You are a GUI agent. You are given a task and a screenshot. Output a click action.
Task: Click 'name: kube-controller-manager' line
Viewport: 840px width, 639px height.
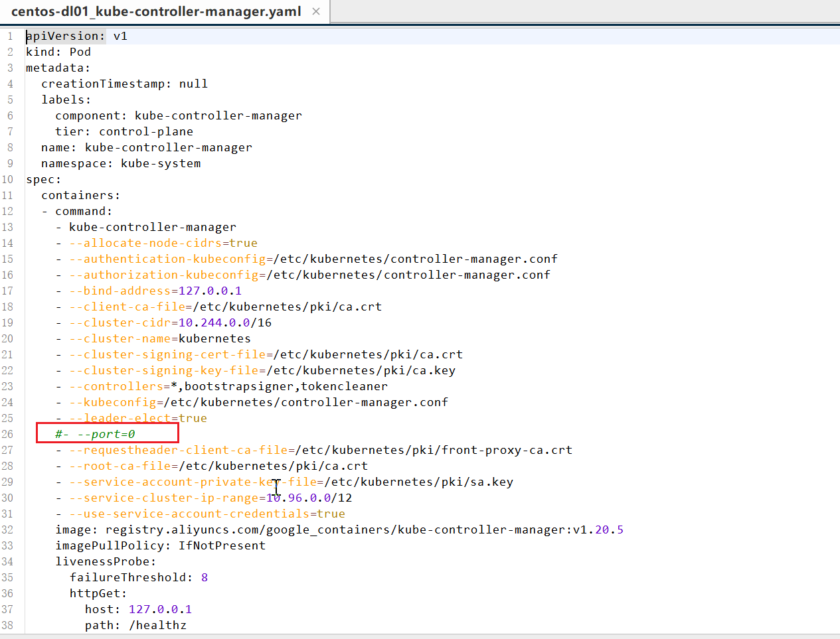(147, 147)
